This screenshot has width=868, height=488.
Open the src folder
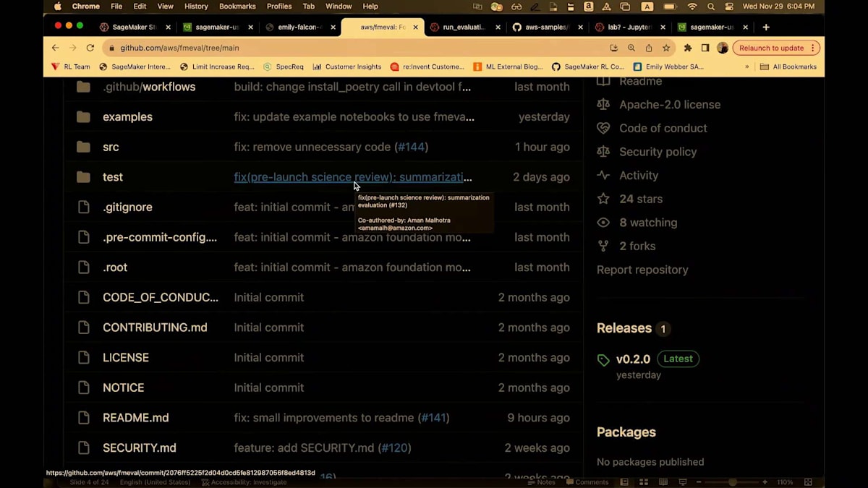(111, 147)
